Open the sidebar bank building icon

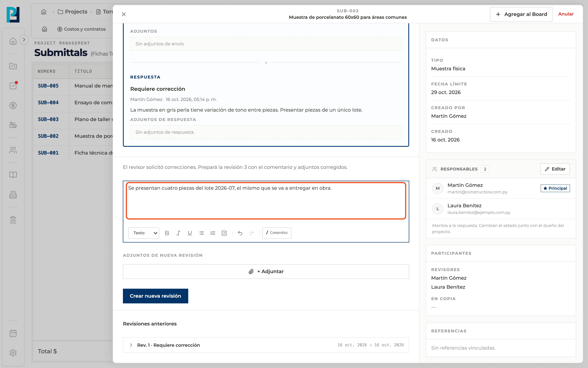point(13,220)
